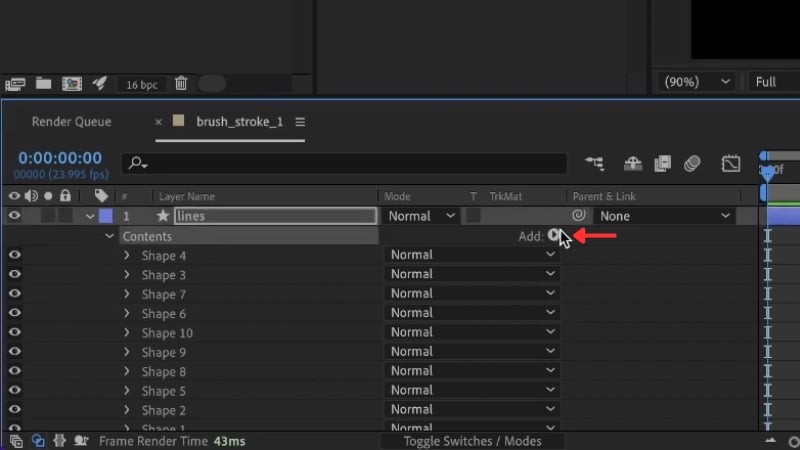
Task: Create a new composition icon
Action: click(72, 84)
